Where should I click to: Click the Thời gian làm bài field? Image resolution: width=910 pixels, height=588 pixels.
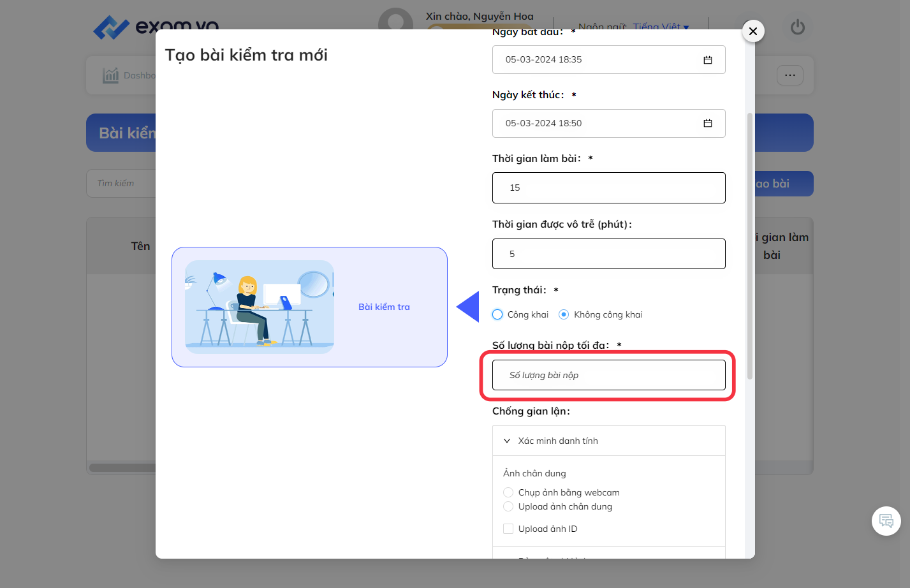(609, 187)
